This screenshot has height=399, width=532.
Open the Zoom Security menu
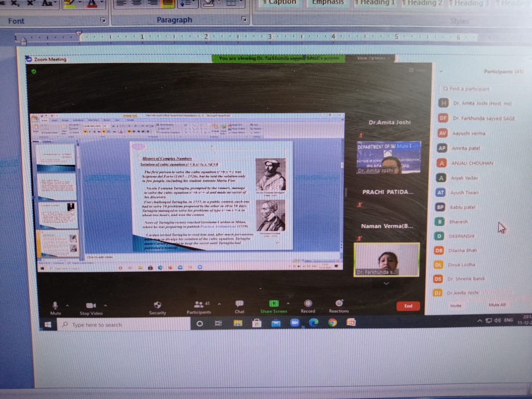pos(157,308)
